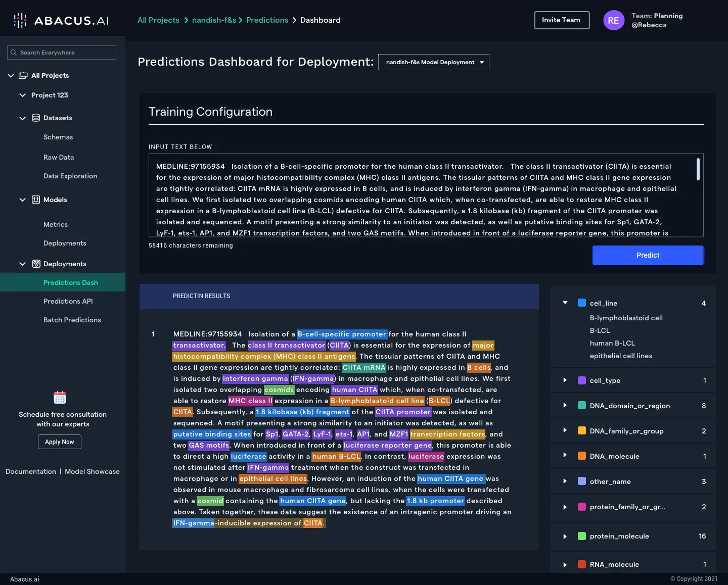
Task: Expand the cell_type entity group
Action: point(565,380)
